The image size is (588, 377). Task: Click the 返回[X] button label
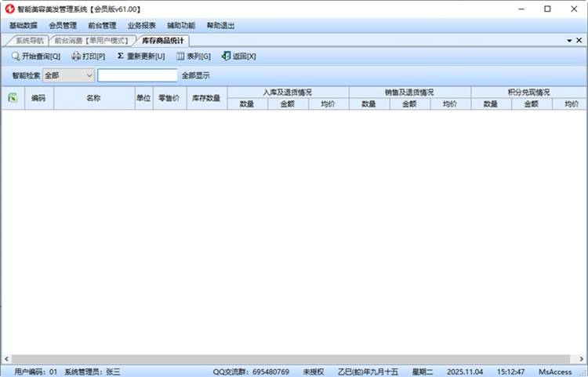tap(244, 56)
